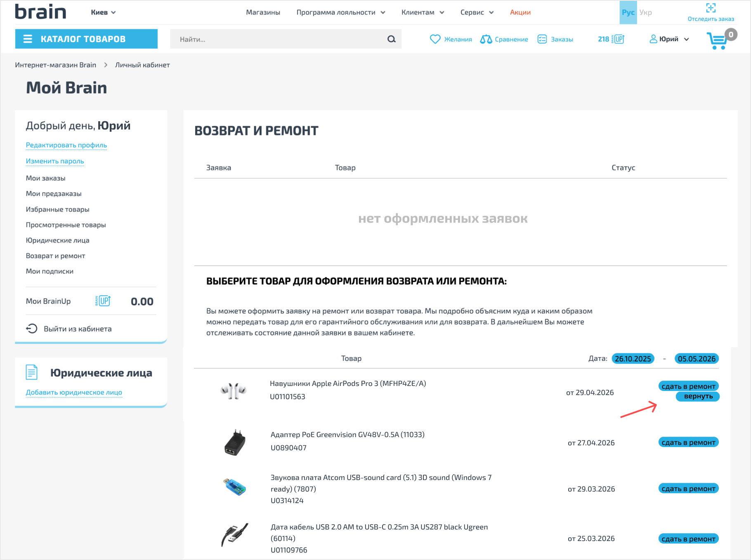
Task: Click the 218 BrainUp bonus icon
Action: [617, 39]
